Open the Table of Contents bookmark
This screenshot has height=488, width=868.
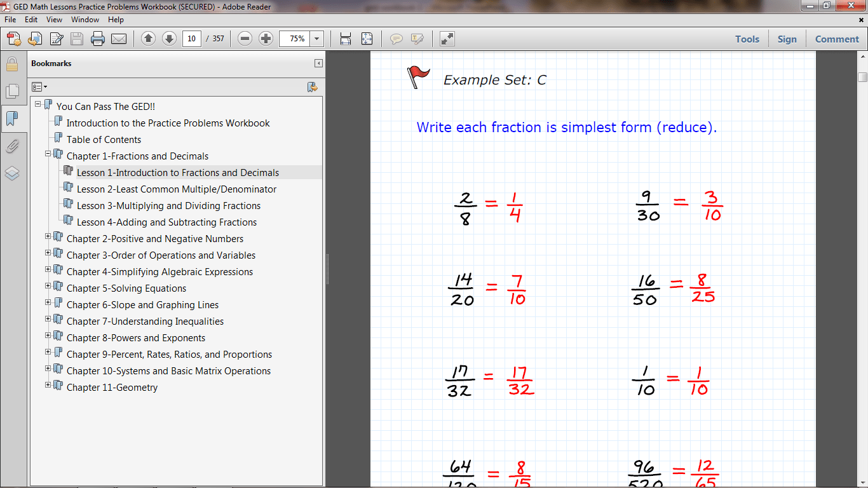pyautogui.click(x=104, y=140)
